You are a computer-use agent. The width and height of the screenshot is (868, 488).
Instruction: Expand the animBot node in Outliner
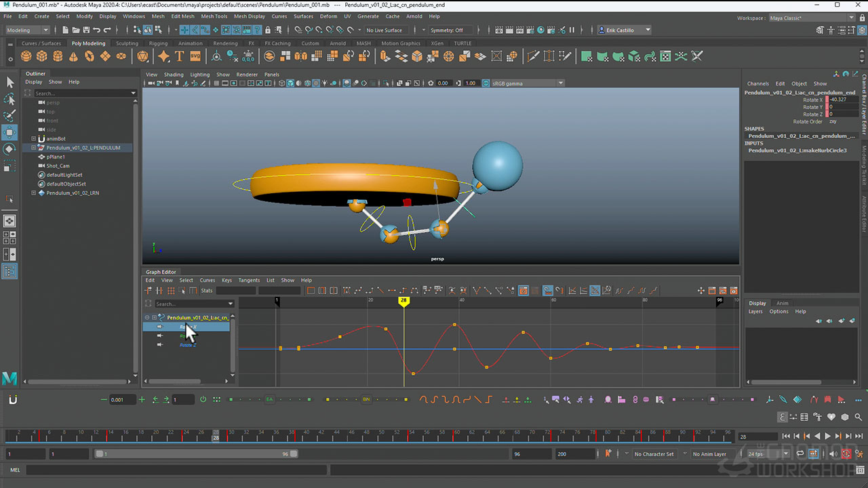point(34,138)
